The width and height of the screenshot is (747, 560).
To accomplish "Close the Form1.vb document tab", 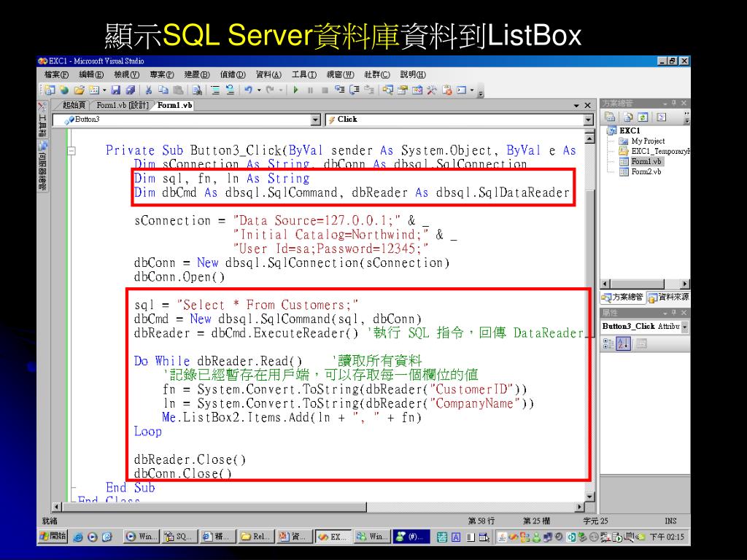I will point(588,105).
